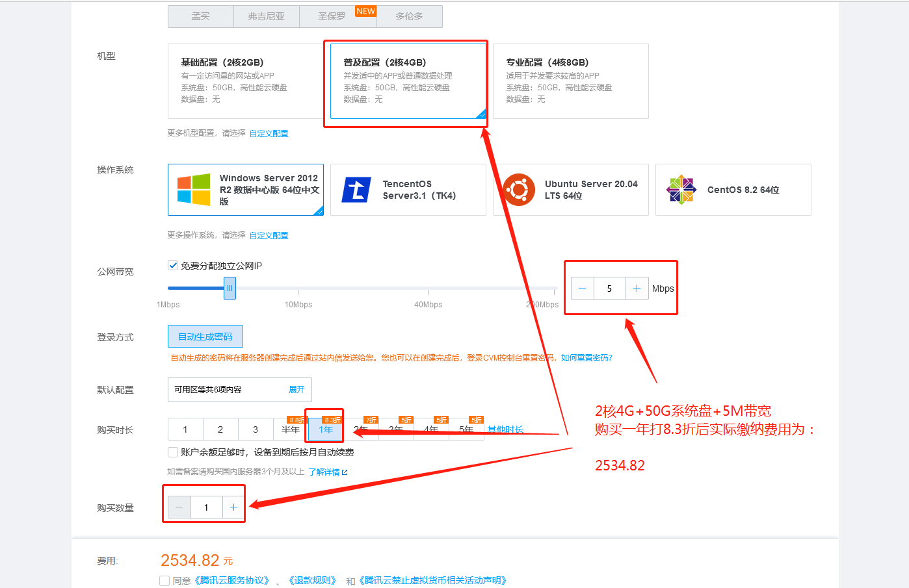Image resolution: width=909 pixels, height=588 pixels.
Task: Adjust the public network bandwidth slider handle
Action: point(230,287)
